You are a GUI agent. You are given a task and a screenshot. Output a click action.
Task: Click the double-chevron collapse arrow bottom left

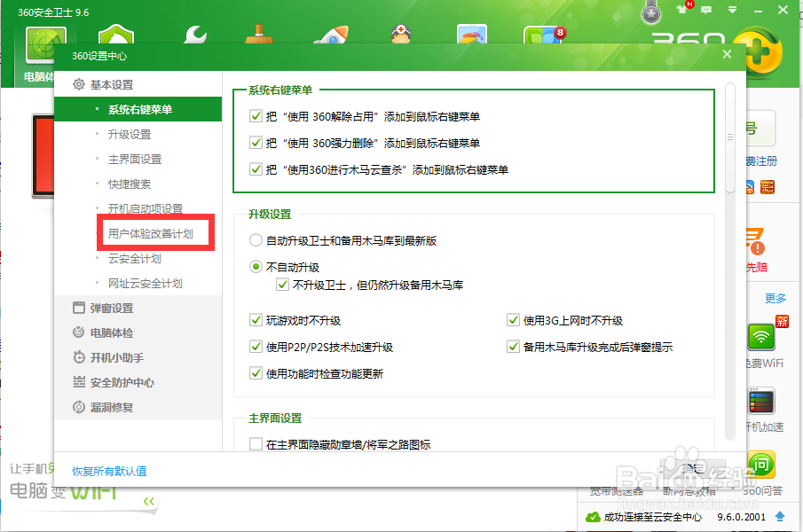pos(149,501)
